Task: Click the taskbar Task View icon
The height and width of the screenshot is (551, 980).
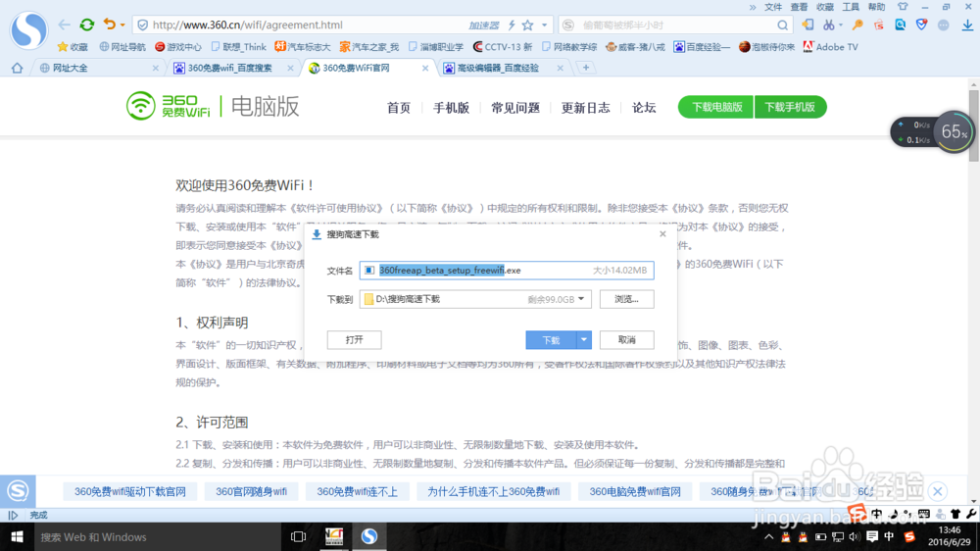Action: tap(298, 536)
